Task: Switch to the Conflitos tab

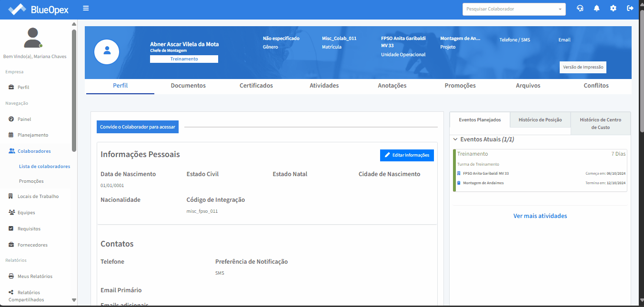Action: [x=596, y=86]
